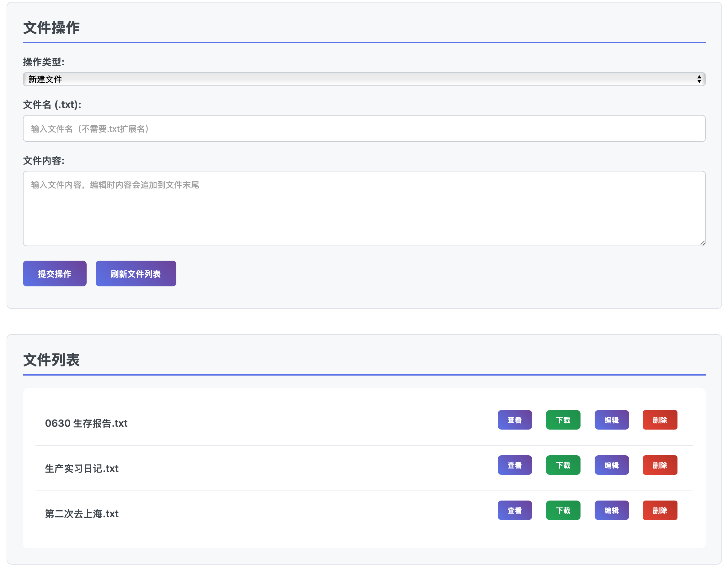Viewport: 728px width, 569px height.
Task: Download 第二次去上海.txt
Action: pyautogui.click(x=563, y=510)
